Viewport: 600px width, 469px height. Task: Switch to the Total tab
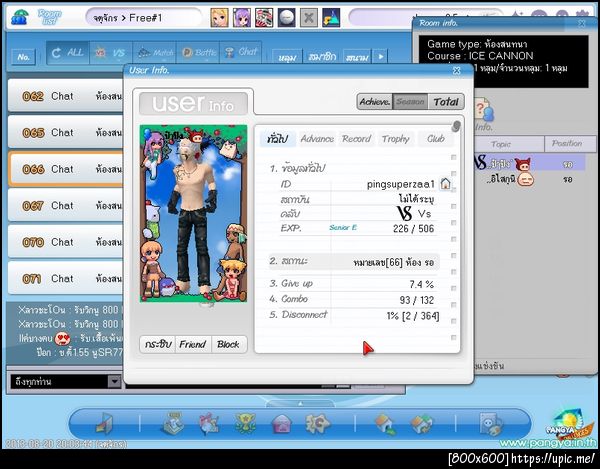pos(446,102)
